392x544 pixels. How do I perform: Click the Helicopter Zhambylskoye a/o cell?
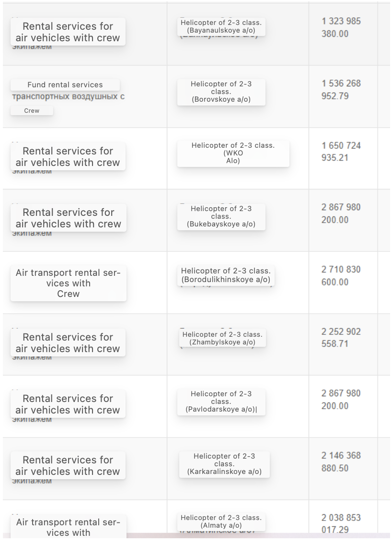(222, 338)
